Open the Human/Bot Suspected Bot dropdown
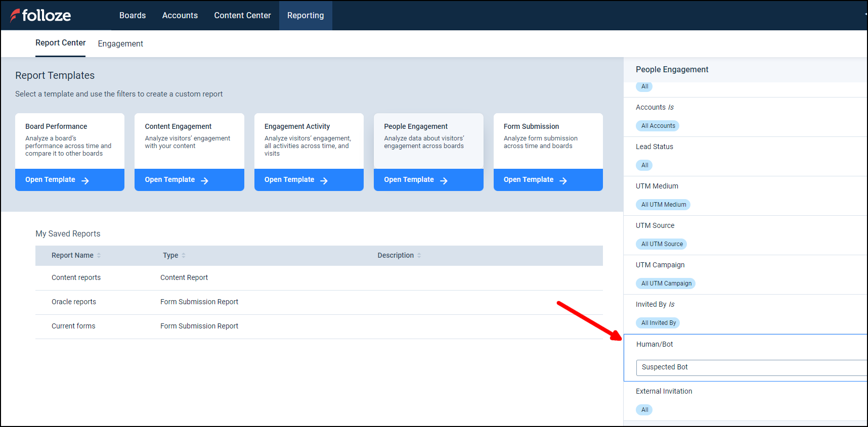This screenshot has height=427, width=868. (x=751, y=367)
